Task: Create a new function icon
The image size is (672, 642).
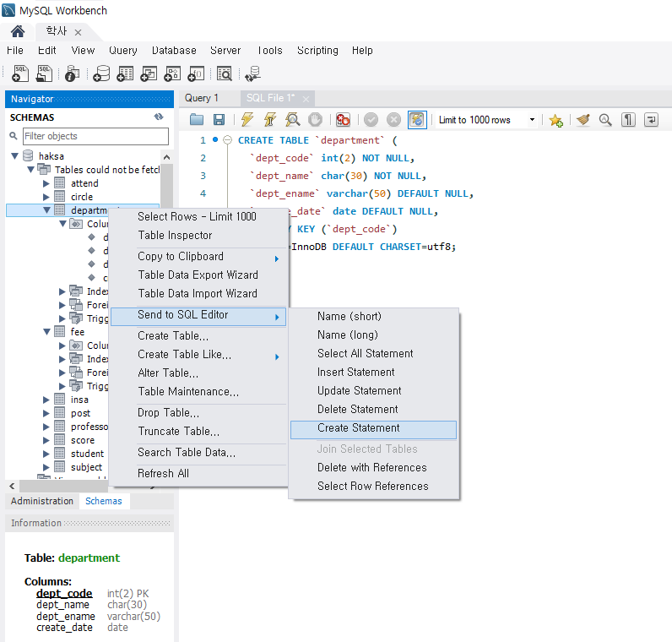Action: (x=196, y=73)
